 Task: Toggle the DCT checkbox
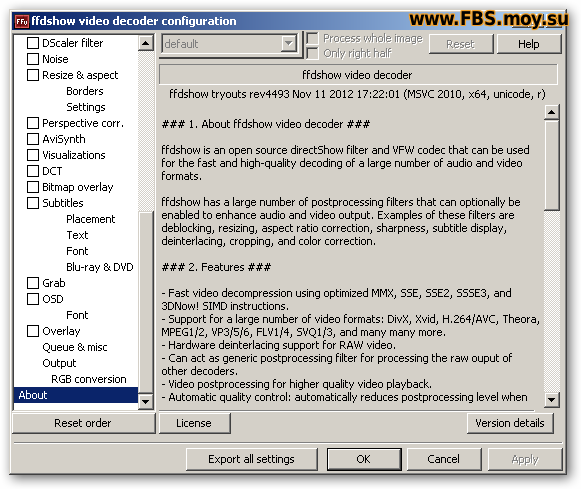point(33,171)
